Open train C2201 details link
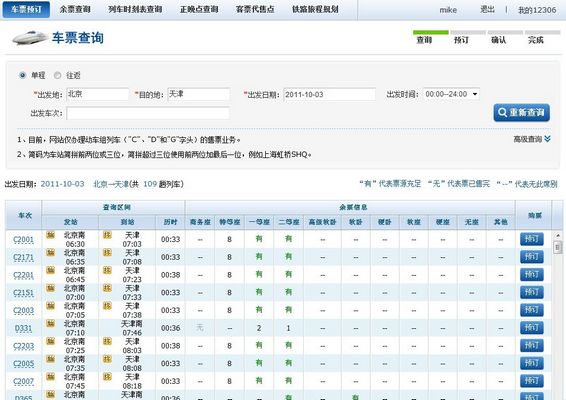This screenshot has width=566, height=400. [x=23, y=275]
